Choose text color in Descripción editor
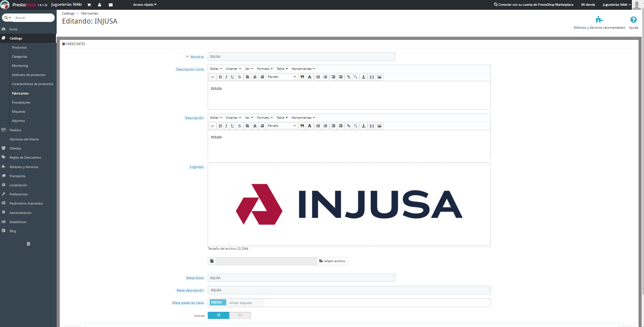 tap(310, 126)
